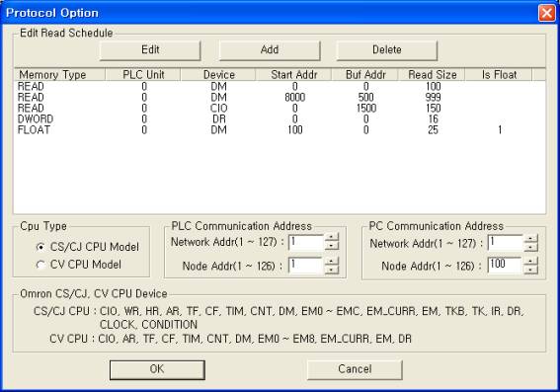
Task: Click Start Addr value 100 in FLOAT row
Action: pos(295,130)
